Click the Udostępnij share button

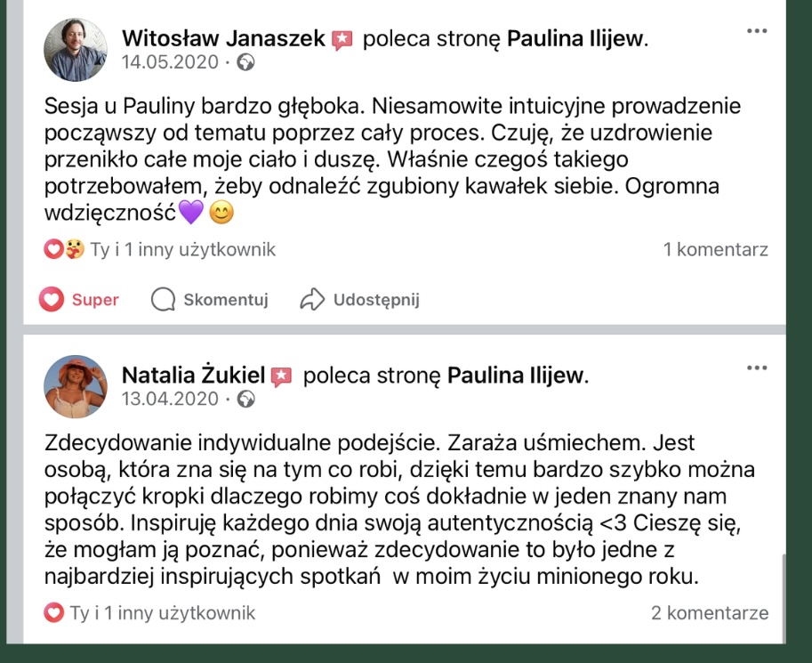[359, 300]
